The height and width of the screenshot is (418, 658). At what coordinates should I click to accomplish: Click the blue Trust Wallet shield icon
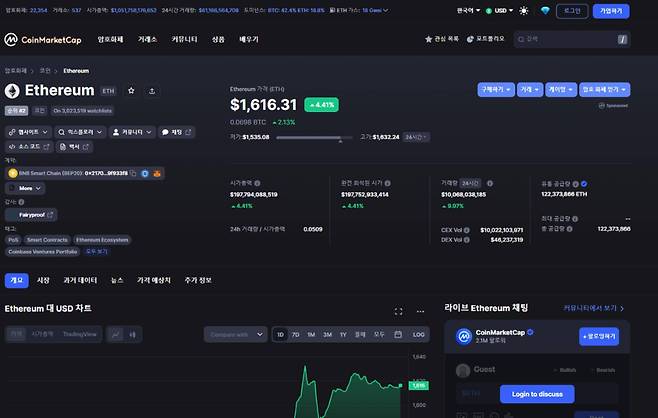145,173
